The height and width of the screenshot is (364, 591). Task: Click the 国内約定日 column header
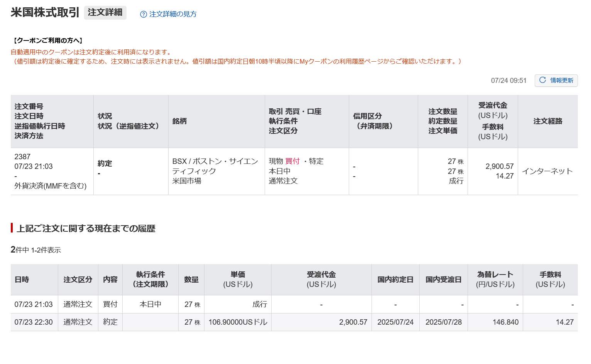coord(395,280)
